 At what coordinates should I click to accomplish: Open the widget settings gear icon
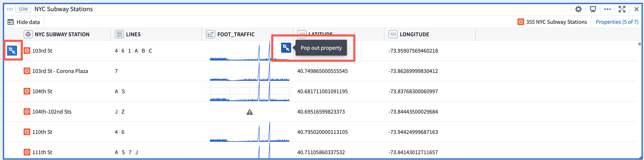pyautogui.click(x=578, y=9)
